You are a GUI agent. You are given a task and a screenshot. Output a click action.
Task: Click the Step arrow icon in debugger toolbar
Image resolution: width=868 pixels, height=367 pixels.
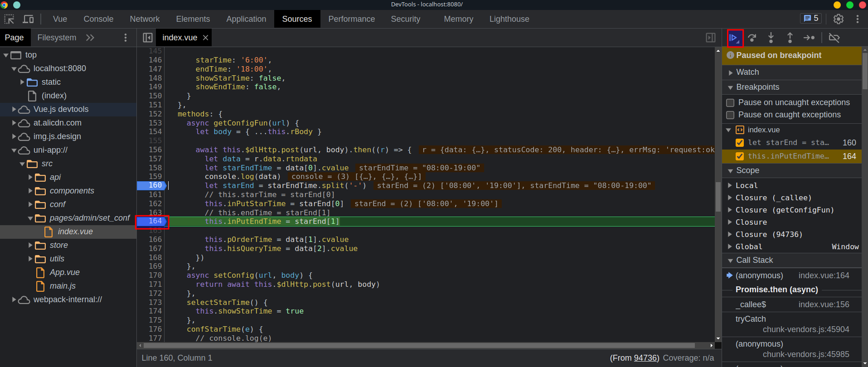[809, 38]
